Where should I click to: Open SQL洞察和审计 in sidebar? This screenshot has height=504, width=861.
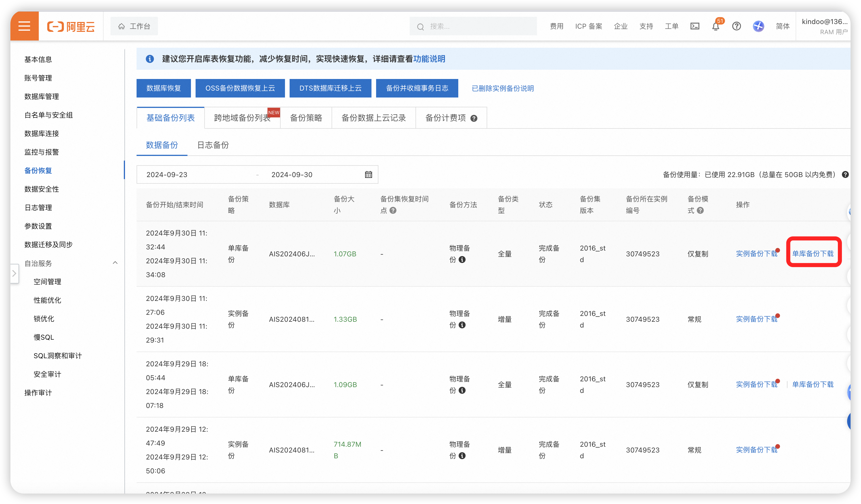point(57,356)
